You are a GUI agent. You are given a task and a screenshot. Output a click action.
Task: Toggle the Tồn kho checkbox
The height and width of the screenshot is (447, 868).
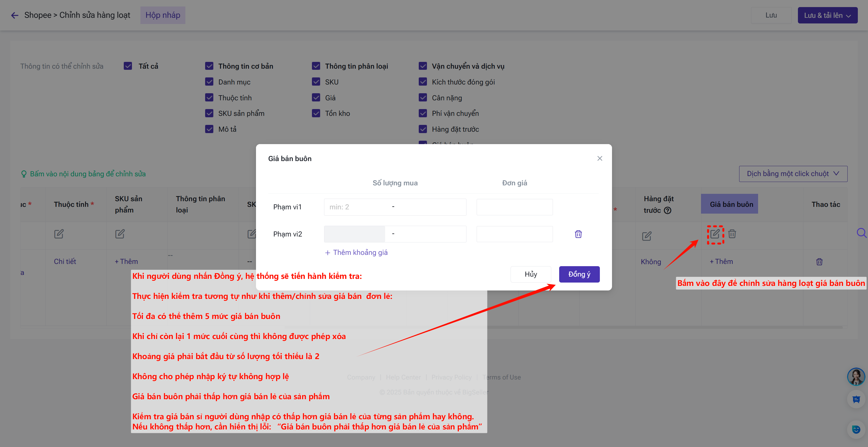[x=316, y=113]
